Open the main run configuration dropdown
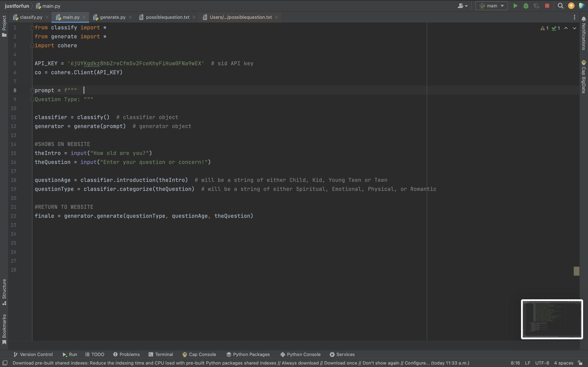The height and width of the screenshot is (367, 588). 491,6
